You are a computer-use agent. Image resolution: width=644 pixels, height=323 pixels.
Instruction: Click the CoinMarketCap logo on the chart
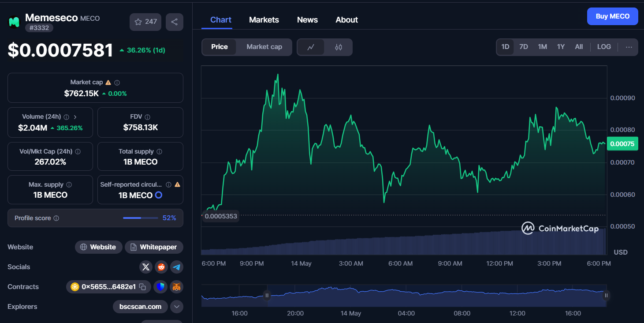coord(560,228)
